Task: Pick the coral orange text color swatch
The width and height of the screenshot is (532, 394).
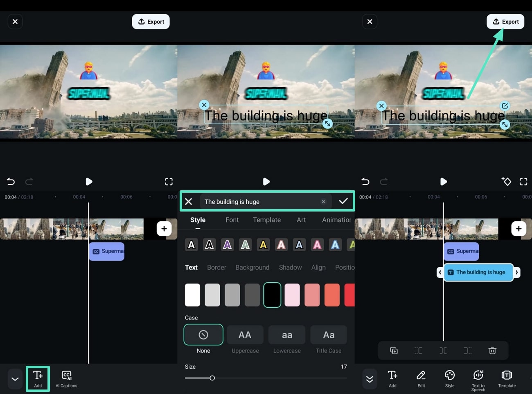Action: 332,295
